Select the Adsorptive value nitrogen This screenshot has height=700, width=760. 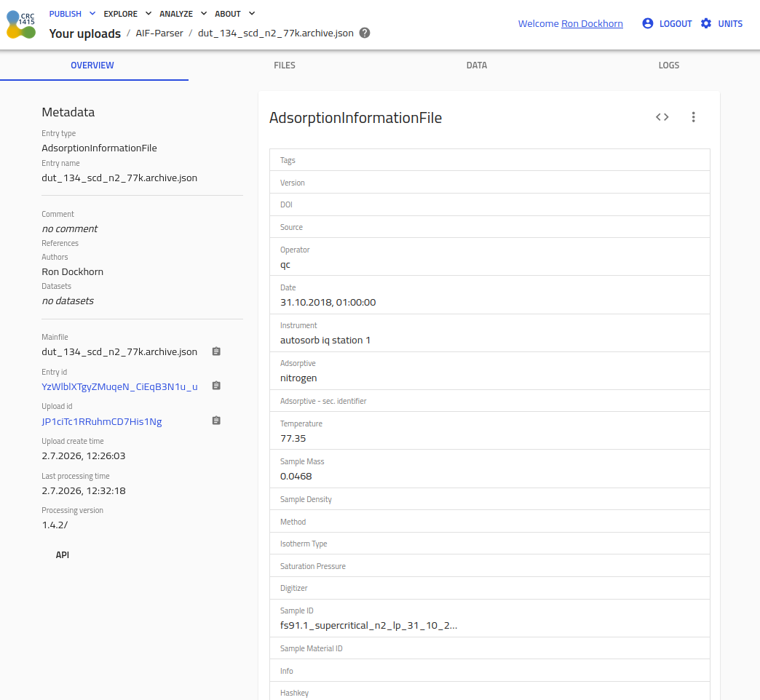coord(298,378)
